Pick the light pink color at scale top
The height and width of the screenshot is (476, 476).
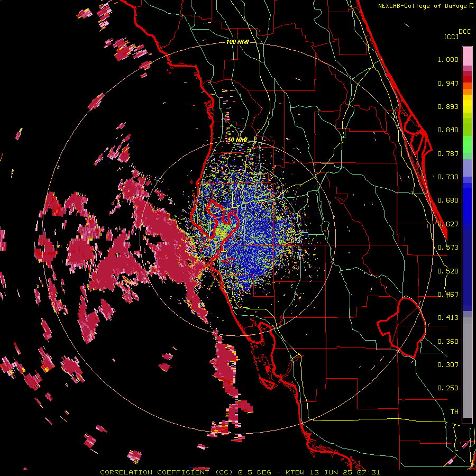coord(467,56)
